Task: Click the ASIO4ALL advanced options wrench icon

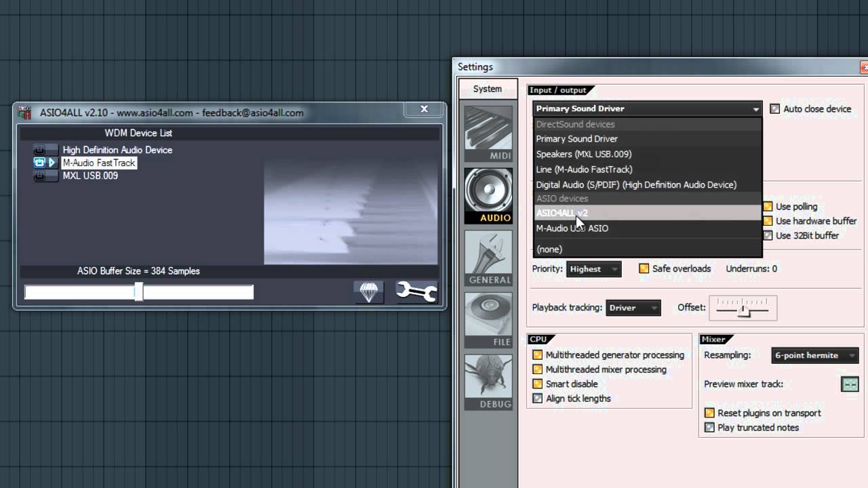Action: 416,292
